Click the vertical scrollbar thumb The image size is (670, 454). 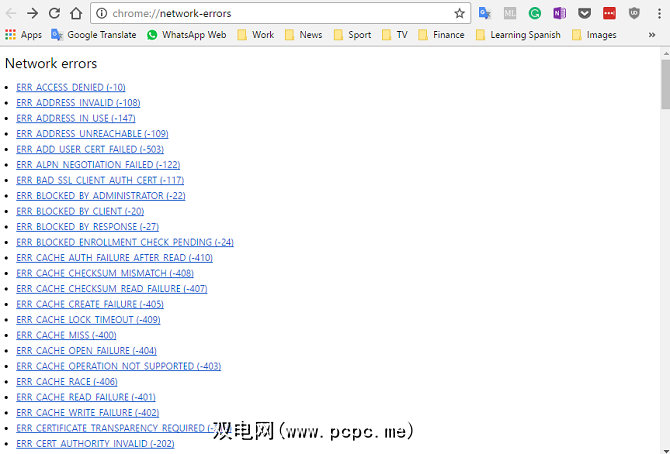point(666,84)
